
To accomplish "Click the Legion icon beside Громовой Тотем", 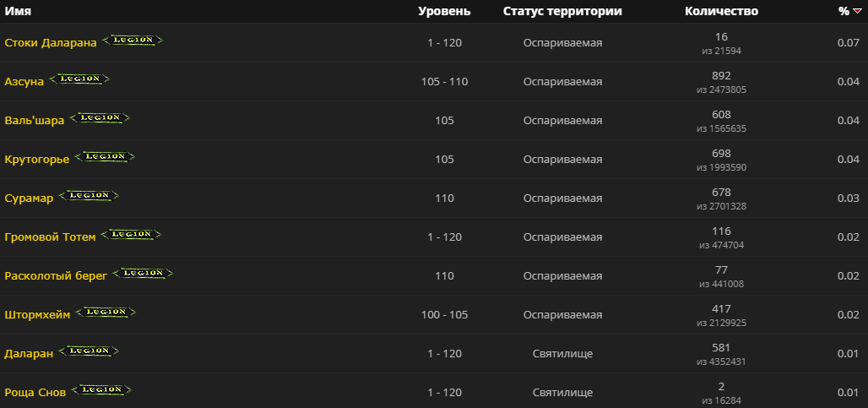I will 131,235.
